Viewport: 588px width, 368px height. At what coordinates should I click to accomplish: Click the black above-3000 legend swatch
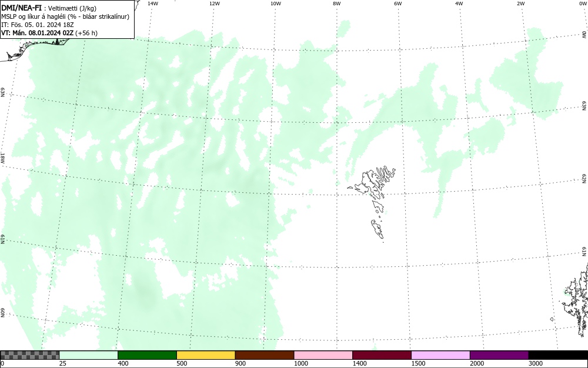coord(558,355)
